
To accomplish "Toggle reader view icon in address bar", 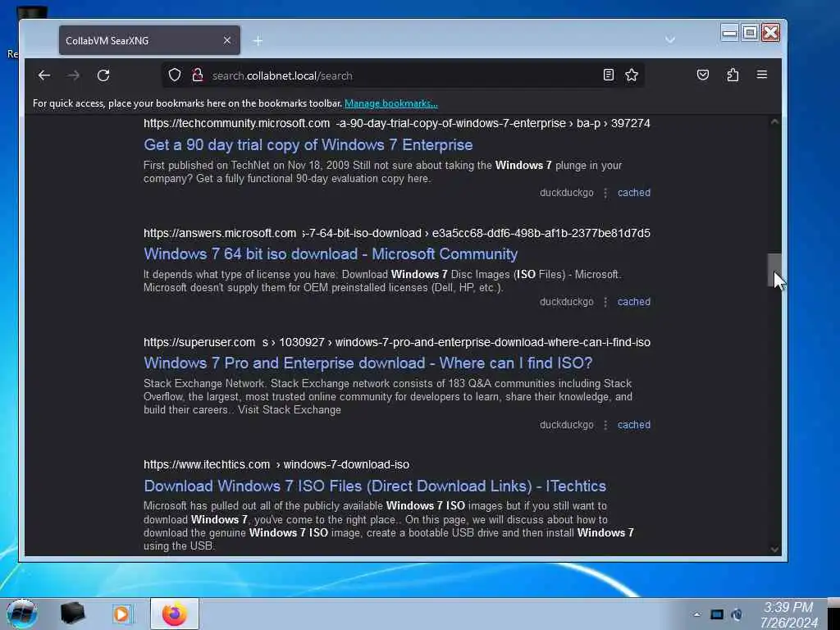I will tap(608, 75).
